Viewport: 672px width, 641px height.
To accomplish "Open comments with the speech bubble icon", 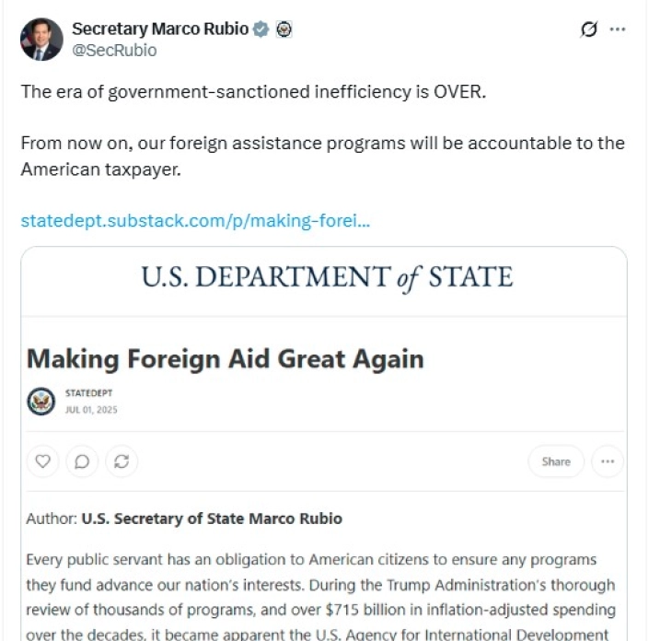I will pos(82,461).
